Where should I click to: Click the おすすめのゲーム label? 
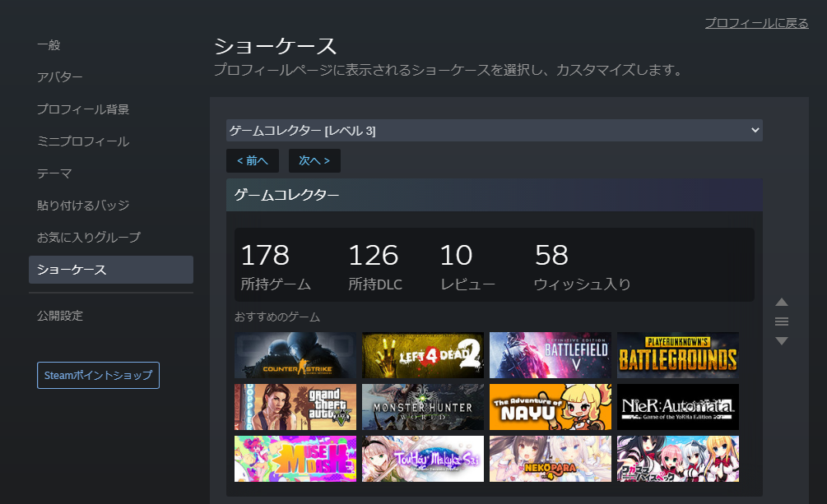(277, 317)
